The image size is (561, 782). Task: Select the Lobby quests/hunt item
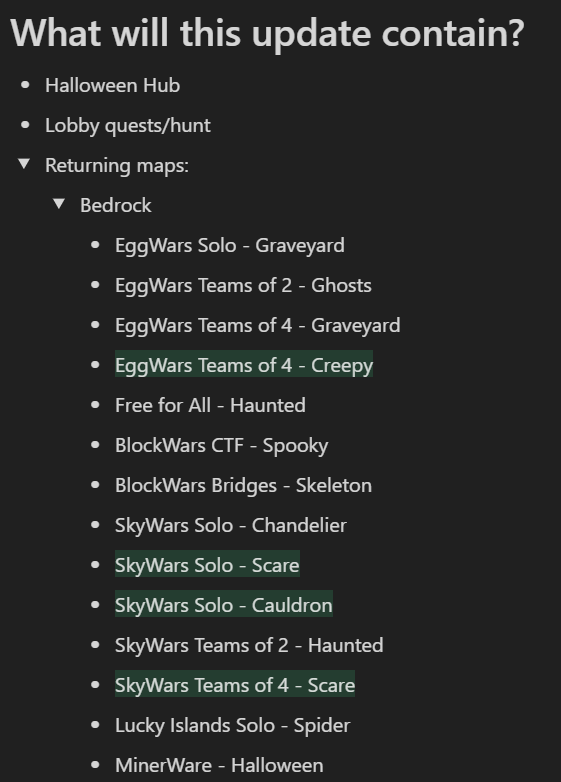click(128, 126)
